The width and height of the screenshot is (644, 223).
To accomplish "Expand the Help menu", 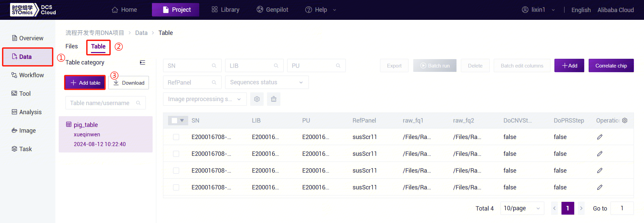I will point(320,10).
